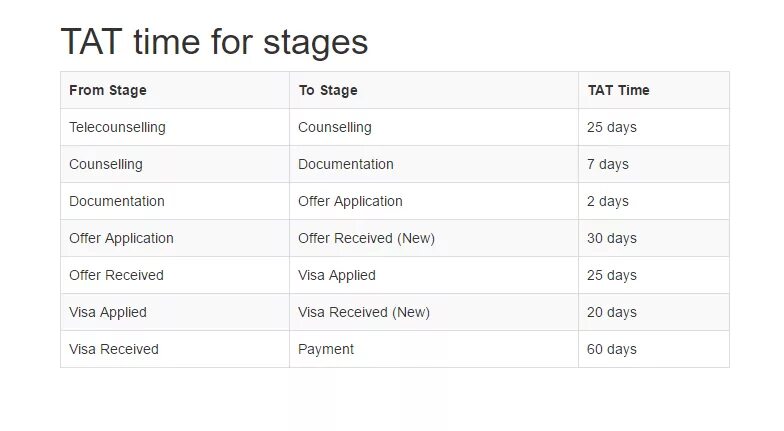The width and height of the screenshot is (784, 431).
Task: Select the '20 days' TAT cell
Action: 612,312
